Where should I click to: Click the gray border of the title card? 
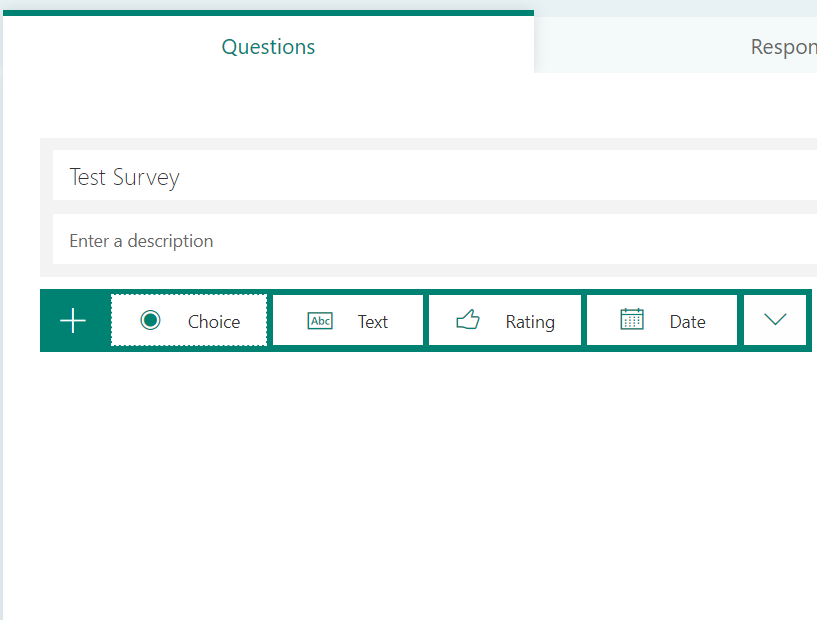[46, 208]
